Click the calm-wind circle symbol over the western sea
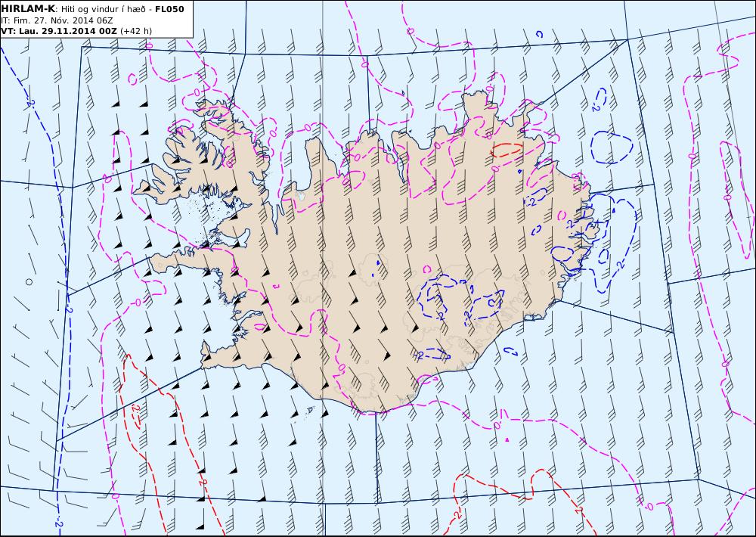The height and width of the screenshot is (537, 756). coord(29,282)
